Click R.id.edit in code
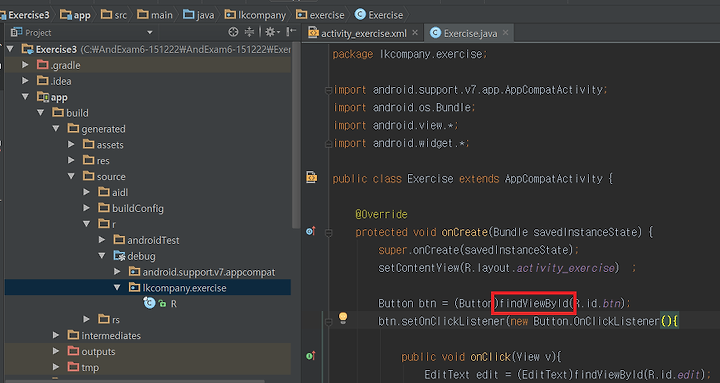Screen dimensions: 720x383 (674, 375)
